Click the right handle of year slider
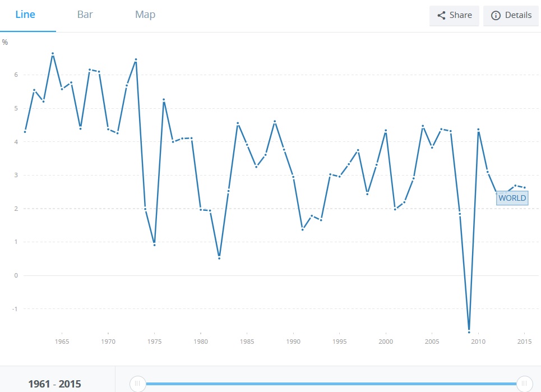This screenshot has width=541, height=392. 525,384
